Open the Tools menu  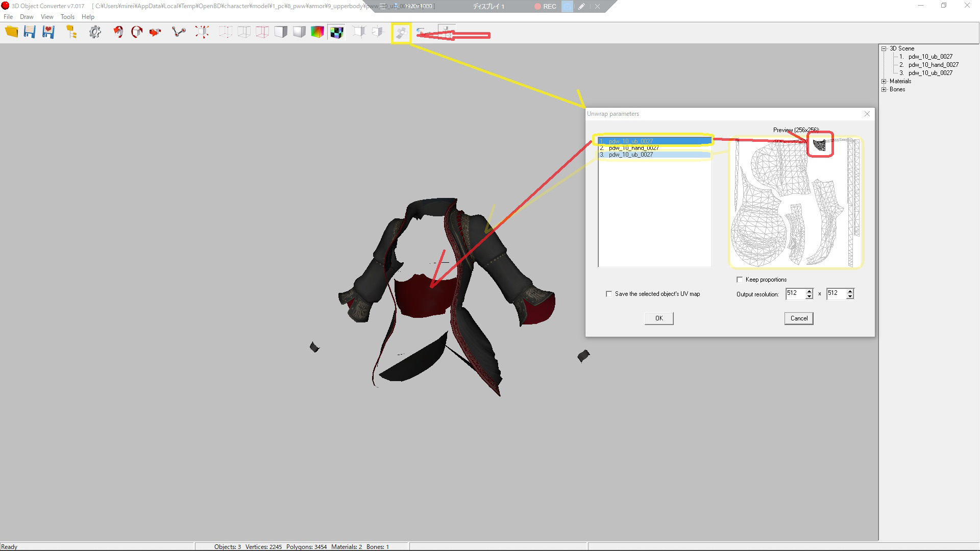pos(67,17)
